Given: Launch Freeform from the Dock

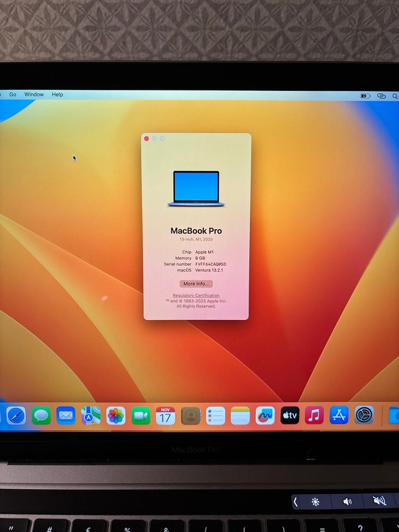Looking at the screenshot, I should (x=265, y=416).
